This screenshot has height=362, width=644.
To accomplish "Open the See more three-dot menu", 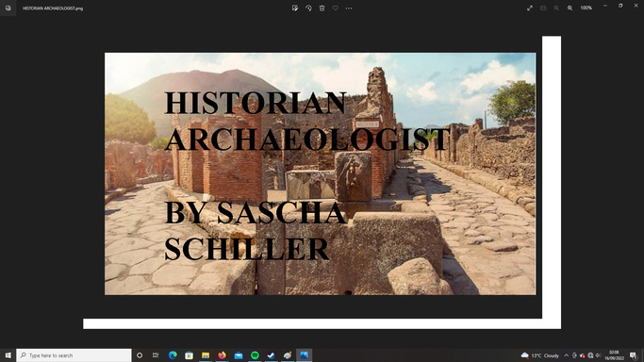I will (349, 8).
